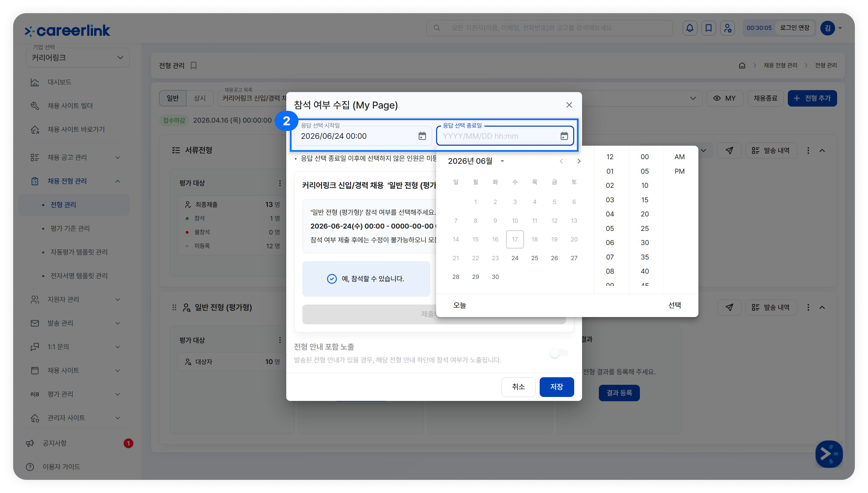Click 선택 in date picker

coord(674,305)
